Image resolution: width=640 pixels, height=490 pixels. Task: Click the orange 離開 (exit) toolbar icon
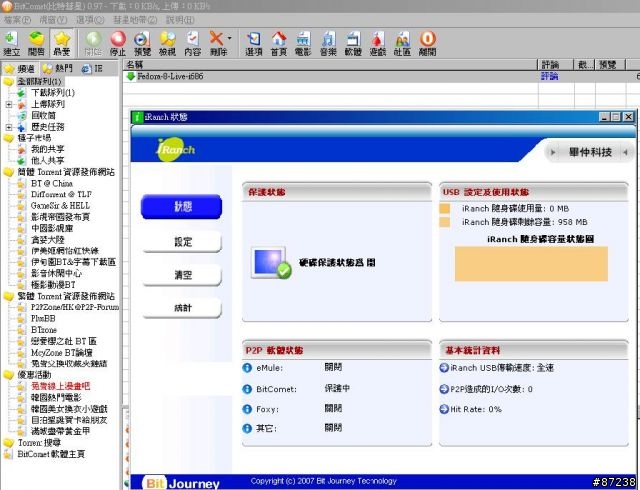click(427, 43)
